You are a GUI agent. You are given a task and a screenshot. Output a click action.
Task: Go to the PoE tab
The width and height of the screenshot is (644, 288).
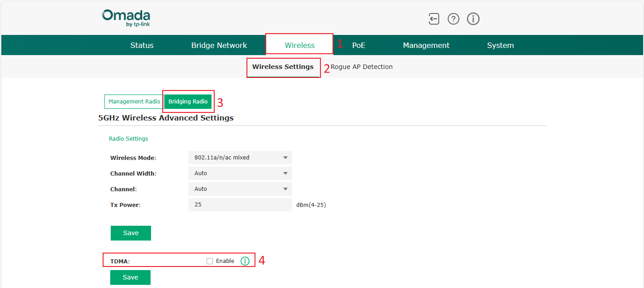point(359,45)
